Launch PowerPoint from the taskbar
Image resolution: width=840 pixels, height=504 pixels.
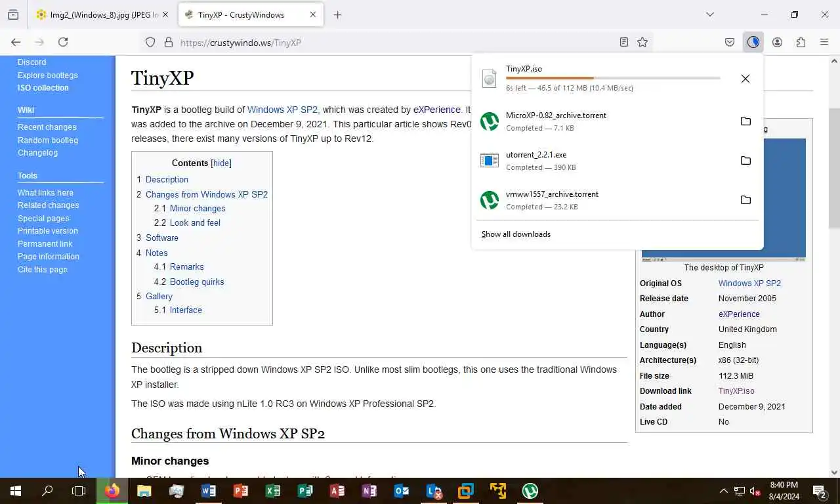(x=241, y=491)
